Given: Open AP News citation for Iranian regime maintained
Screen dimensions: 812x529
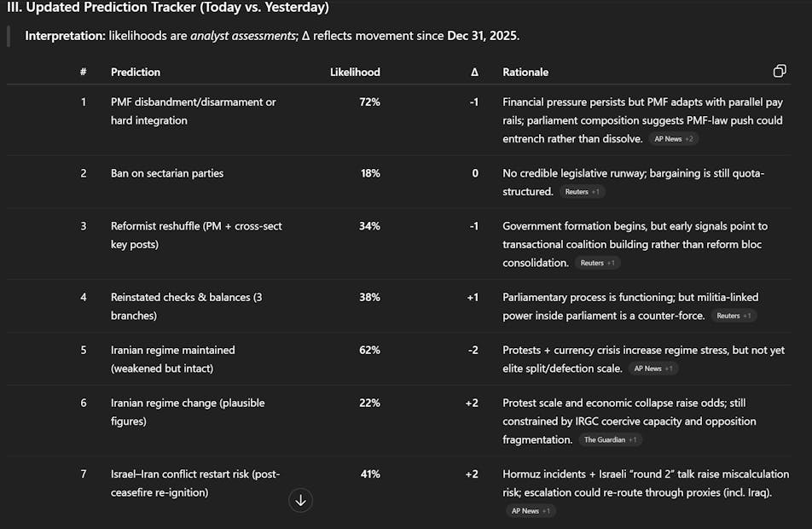Looking at the screenshot, I should (x=653, y=369).
